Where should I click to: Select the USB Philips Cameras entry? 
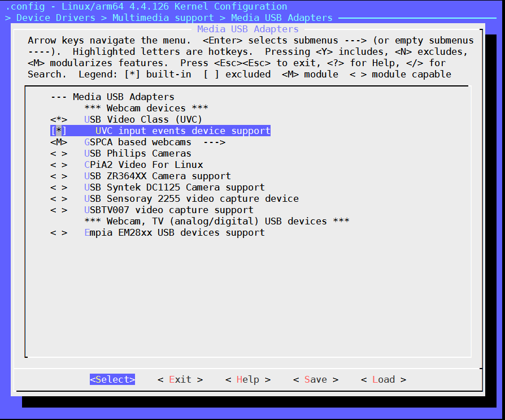click(x=137, y=153)
